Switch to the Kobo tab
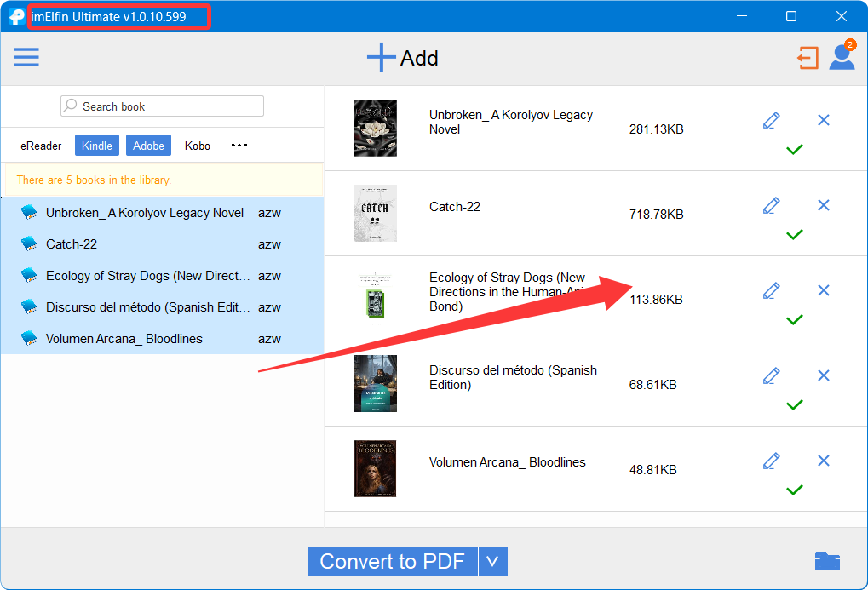This screenshot has height=590, width=868. [198, 146]
